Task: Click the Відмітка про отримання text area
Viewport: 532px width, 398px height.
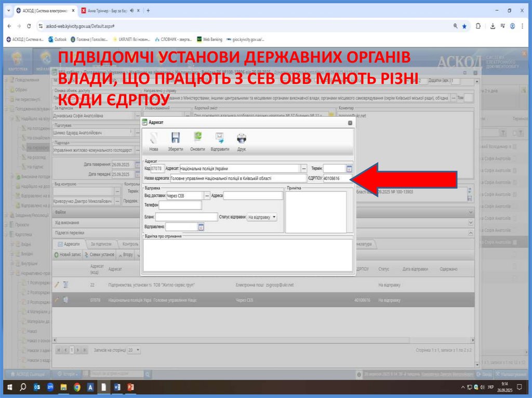Action: coord(248,255)
